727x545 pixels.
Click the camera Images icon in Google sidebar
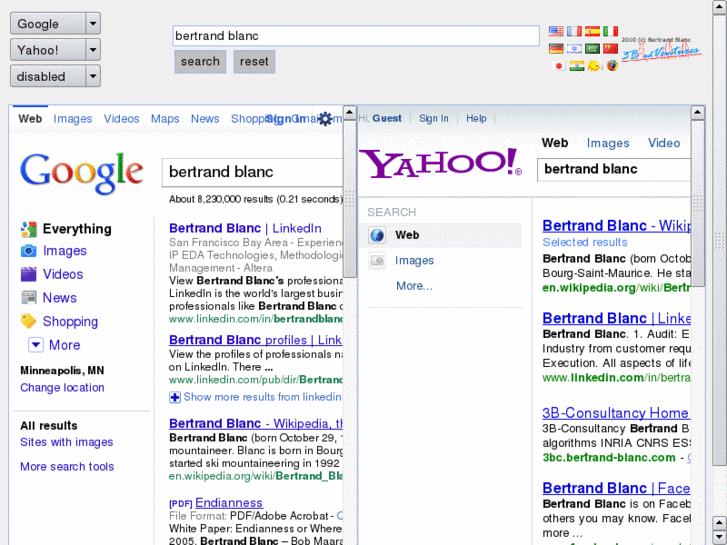(28, 251)
